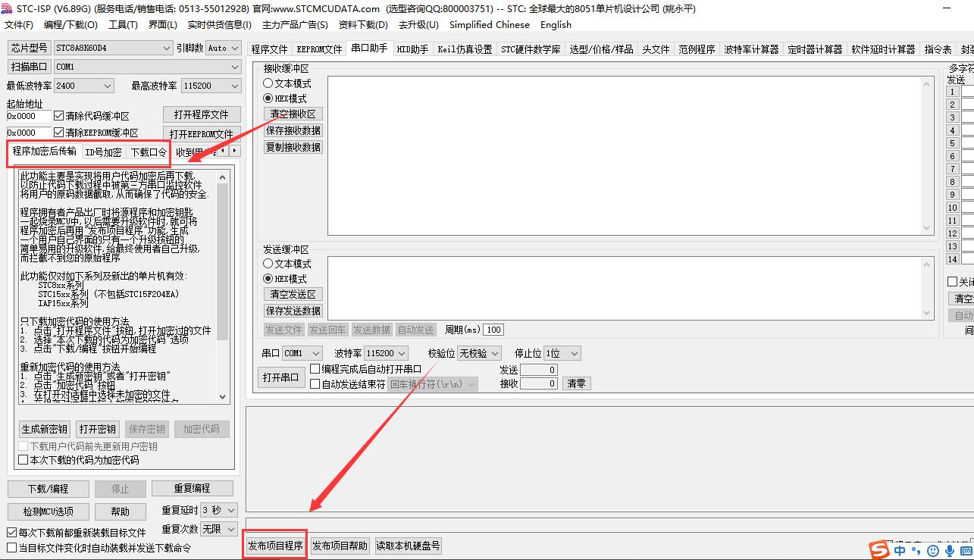The width and height of the screenshot is (974, 560).
Task: Enable 当目标文件变化时自动装载并发送下载命令
Action: point(11,547)
